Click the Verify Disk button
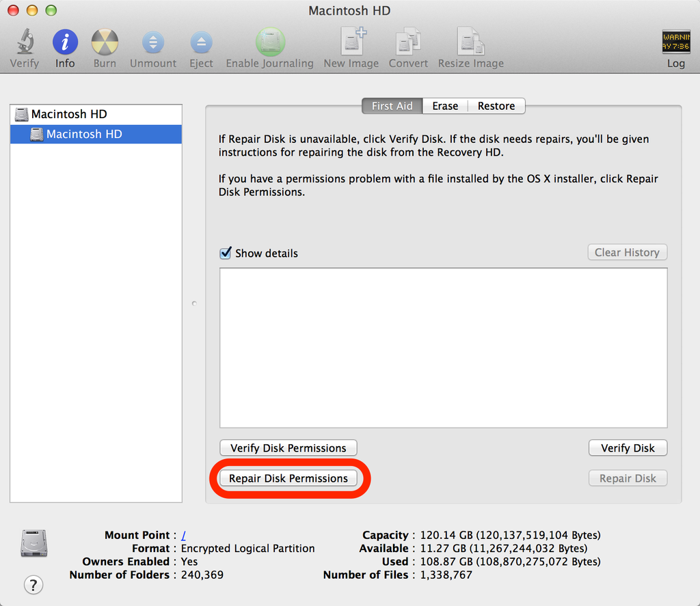This screenshot has width=700, height=606. coord(628,448)
